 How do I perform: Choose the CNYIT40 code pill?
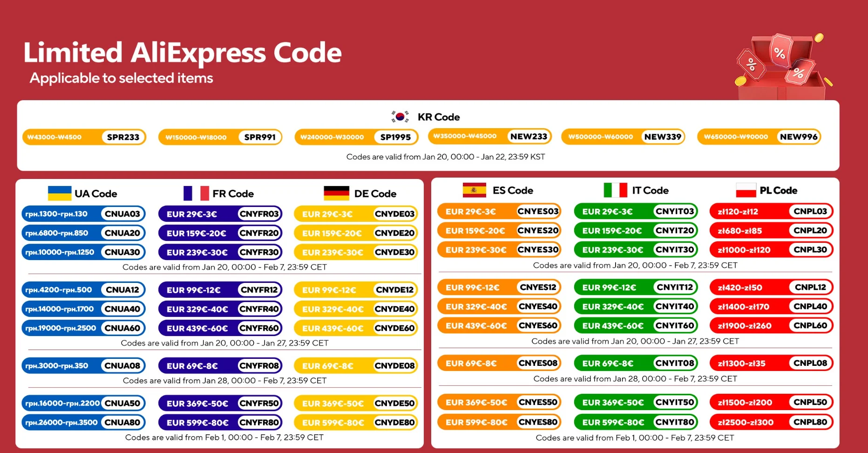(x=636, y=307)
